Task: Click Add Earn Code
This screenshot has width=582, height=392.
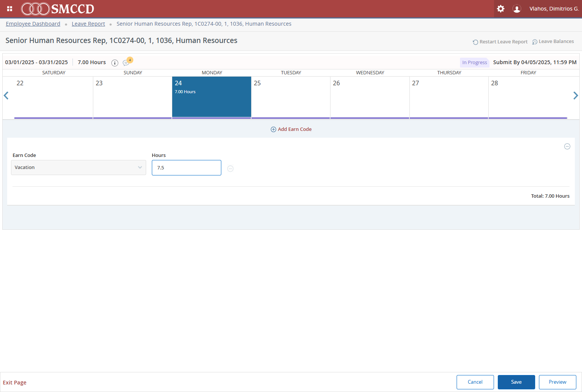Action: click(x=291, y=129)
